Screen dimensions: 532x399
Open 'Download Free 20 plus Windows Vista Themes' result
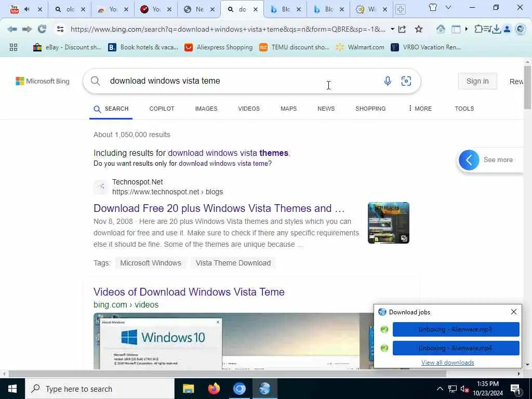[219, 208]
